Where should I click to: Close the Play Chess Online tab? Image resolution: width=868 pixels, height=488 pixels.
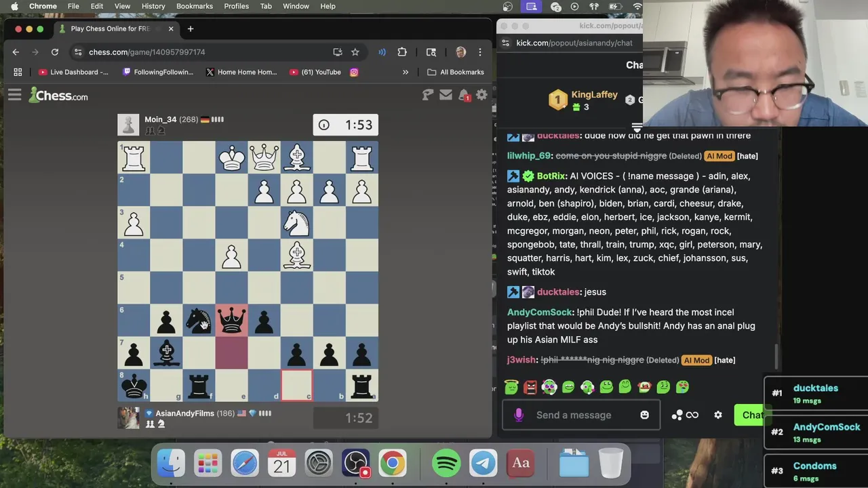pos(171,29)
